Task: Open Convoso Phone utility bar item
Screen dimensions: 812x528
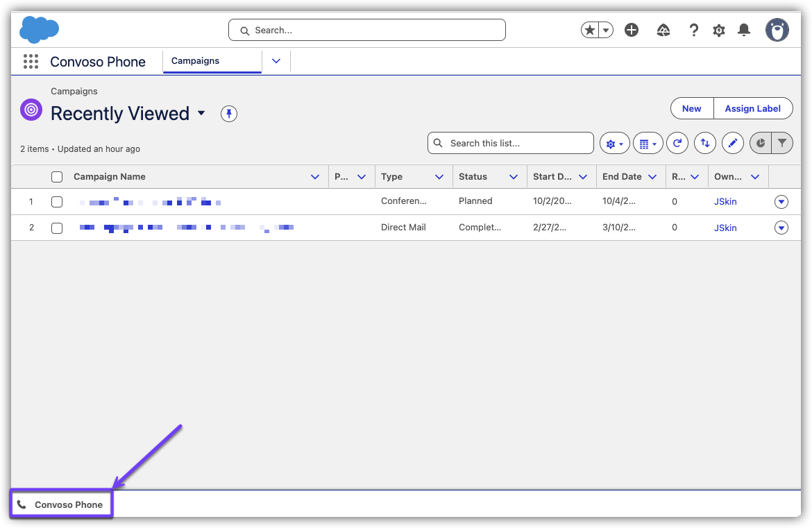Action: click(x=61, y=504)
